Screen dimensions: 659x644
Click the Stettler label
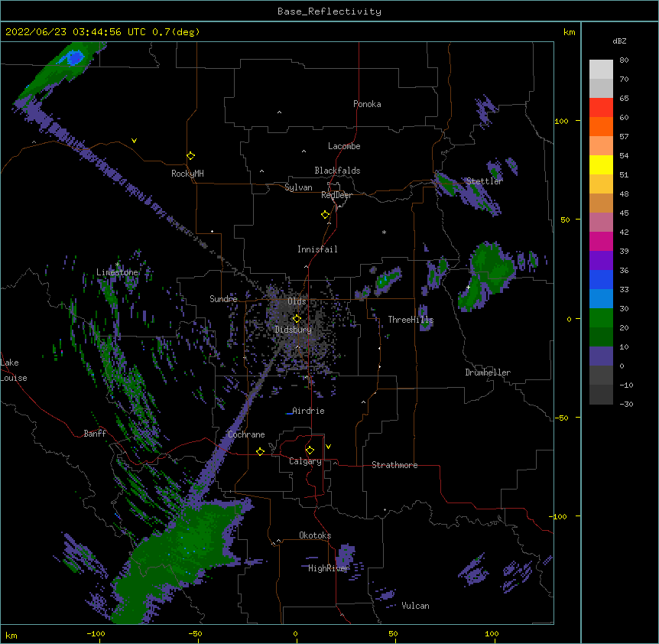(x=485, y=181)
